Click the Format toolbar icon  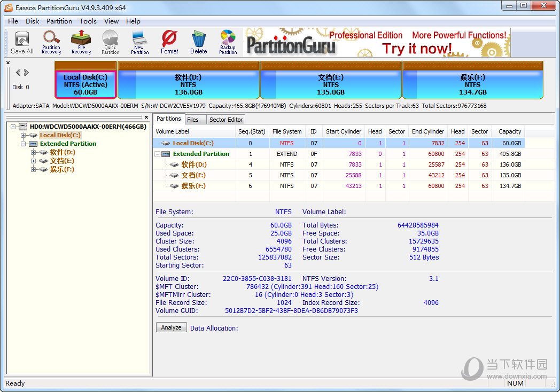tap(169, 43)
